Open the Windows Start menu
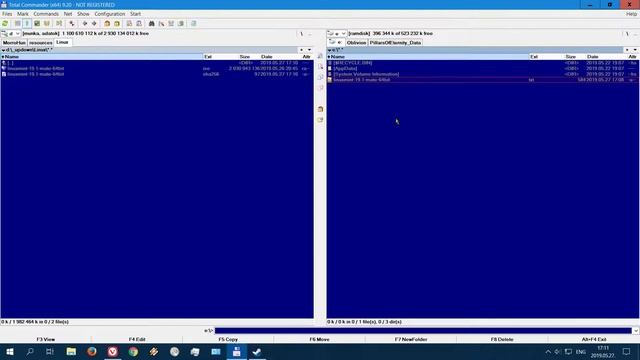The height and width of the screenshot is (360, 640). pyautogui.click(x=9, y=351)
